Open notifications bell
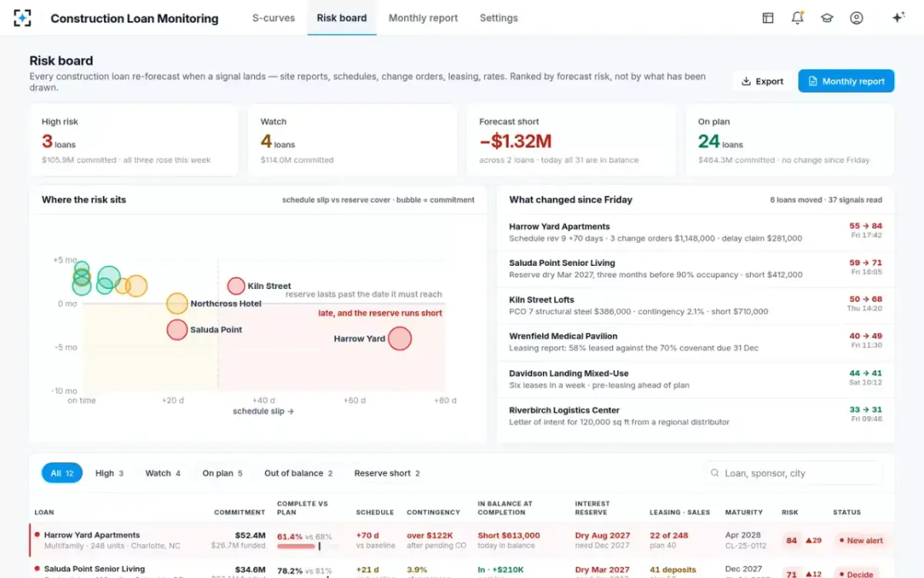This screenshot has height=578, width=924. click(x=797, y=18)
